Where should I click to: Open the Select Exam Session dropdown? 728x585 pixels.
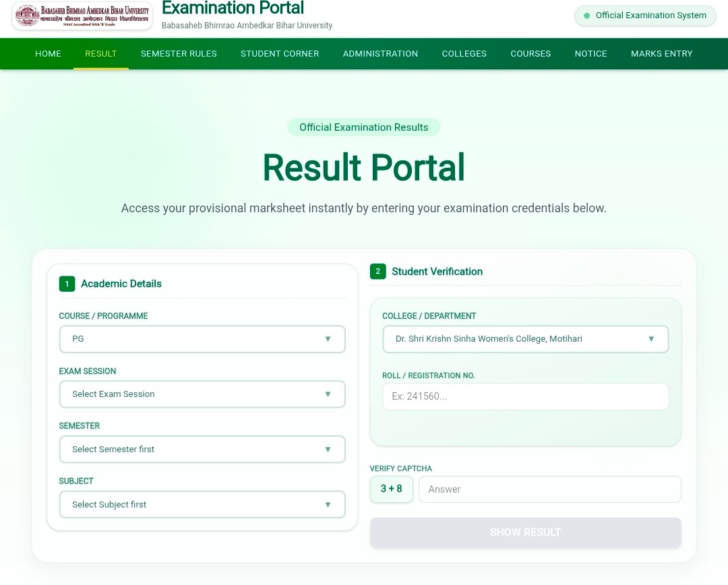coord(202,394)
